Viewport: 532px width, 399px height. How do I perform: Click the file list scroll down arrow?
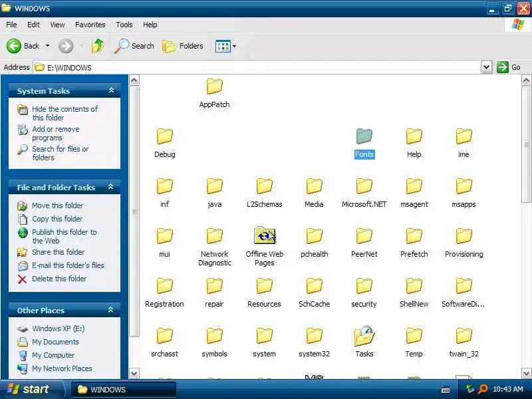point(526,374)
